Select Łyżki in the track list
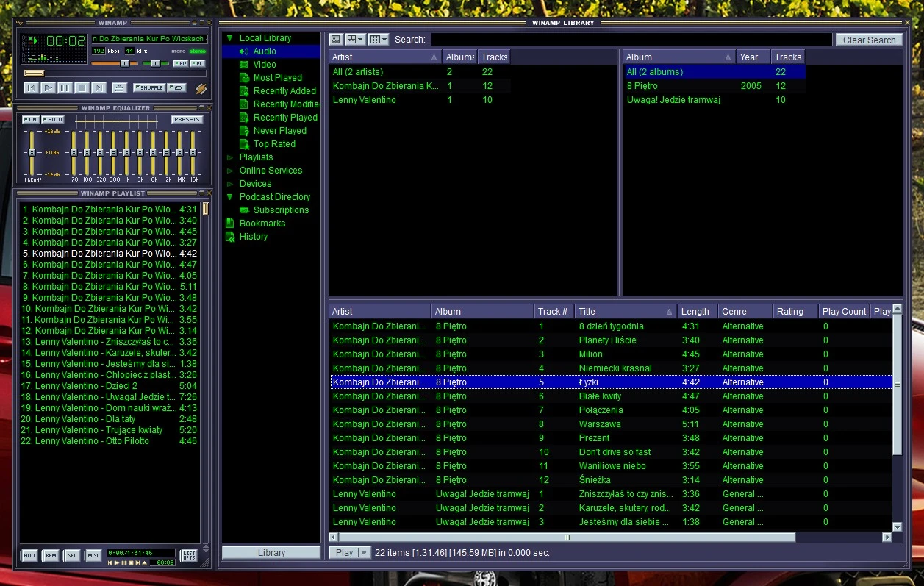Viewport: 924px width, 586px height. point(588,382)
